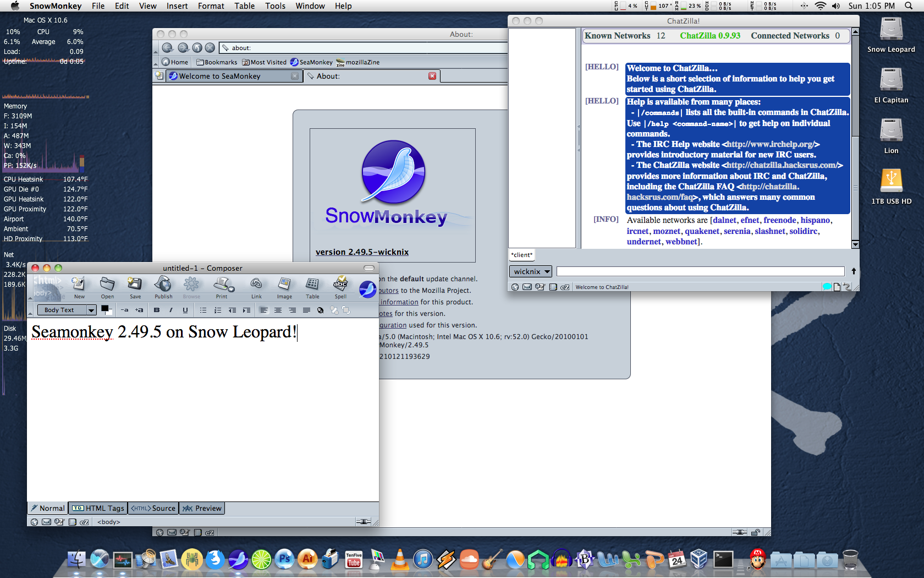Click the dalnet network link in ChatZilla
The height and width of the screenshot is (578, 924).
click(724, 220)
